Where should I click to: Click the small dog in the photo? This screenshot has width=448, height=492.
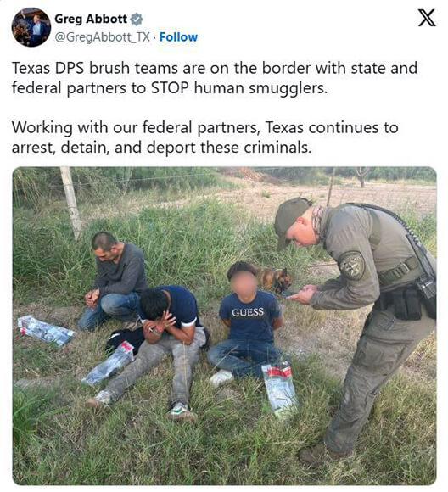tap(273, 278)
